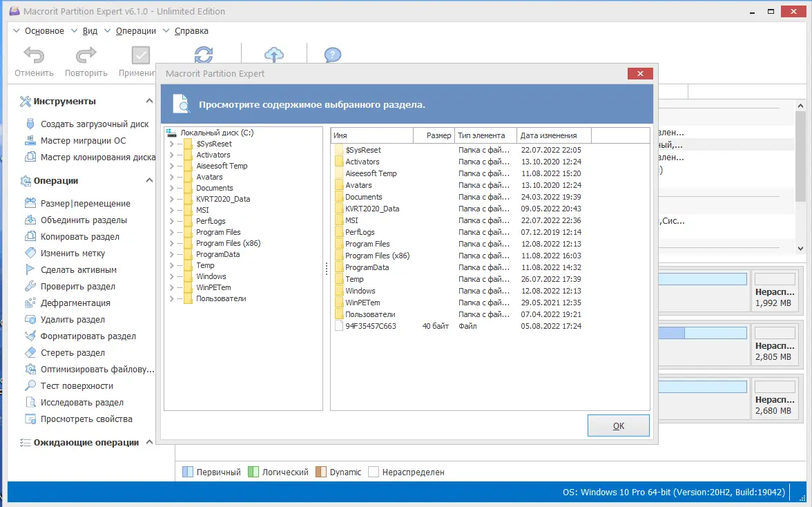The height and width of the screenshot is (507, 812).
Task: Click the Dynamic orange legend swatch
Action: click(x=321, y=472)
